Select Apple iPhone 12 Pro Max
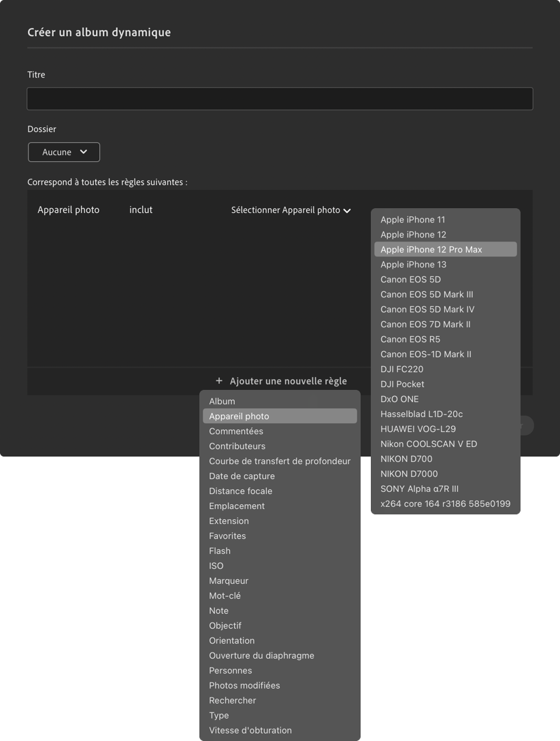560x741 pixels. pyautogui.click(x=446, y=250)
